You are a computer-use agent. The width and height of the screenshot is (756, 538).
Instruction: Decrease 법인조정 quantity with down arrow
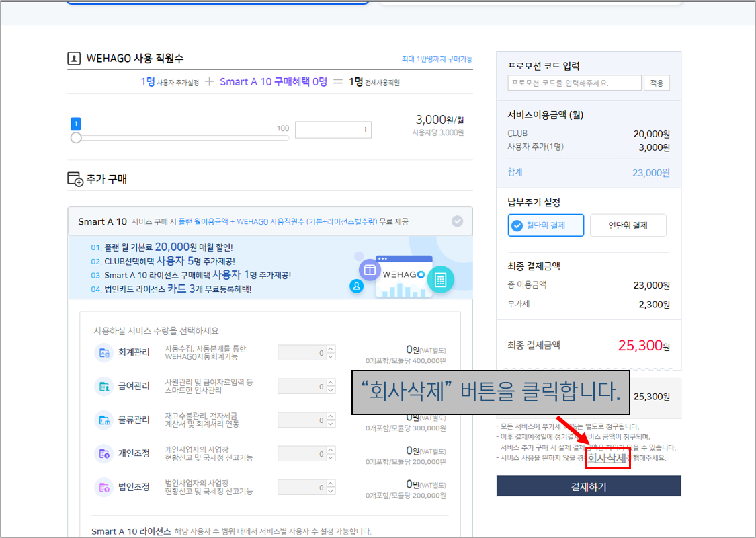tap(331, 491)
